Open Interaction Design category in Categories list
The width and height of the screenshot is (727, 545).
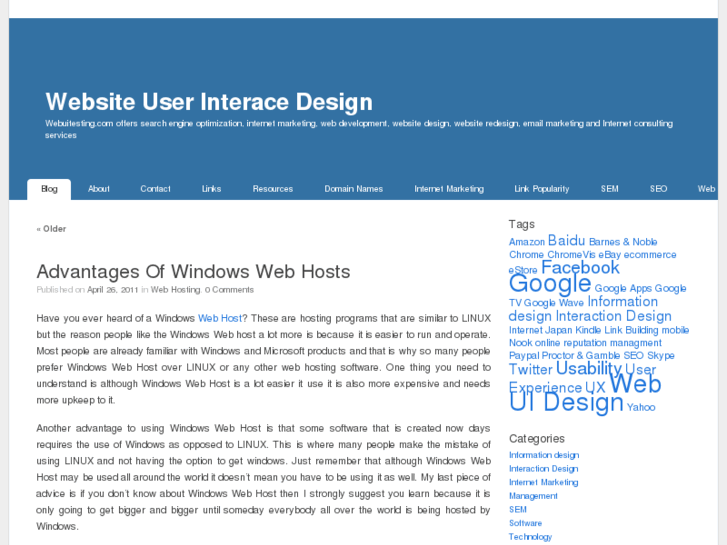click(544, 468)
